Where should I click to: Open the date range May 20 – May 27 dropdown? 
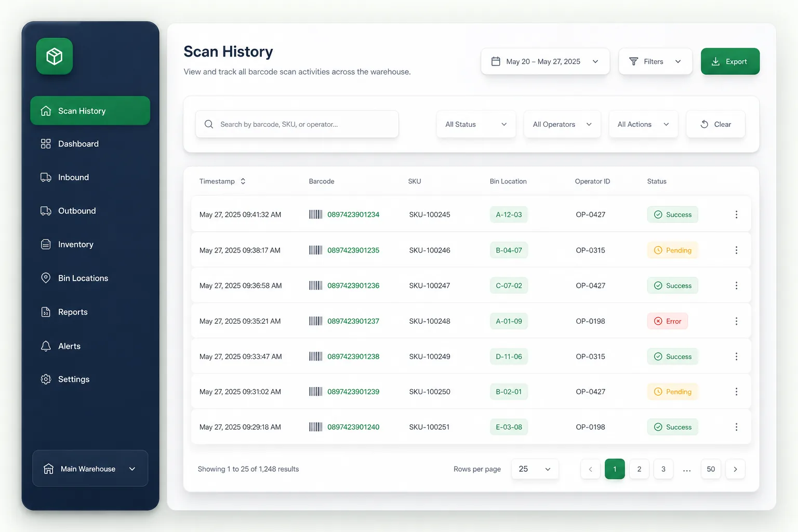545,61
